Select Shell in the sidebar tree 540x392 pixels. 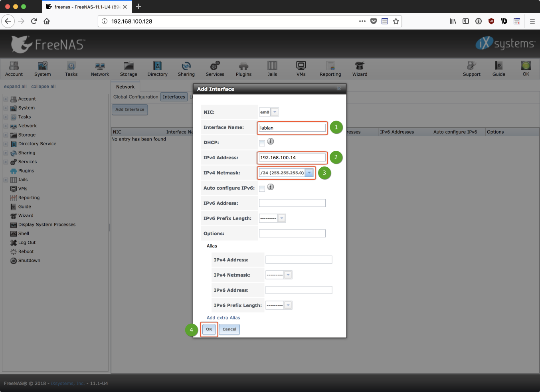pos(24,234)
